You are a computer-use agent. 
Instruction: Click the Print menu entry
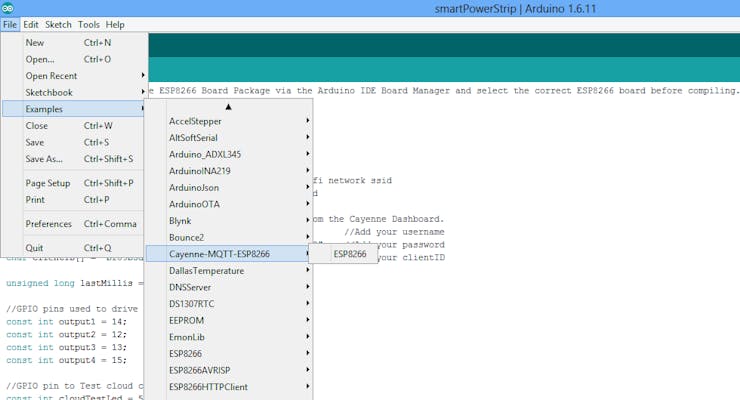click(35, 200)
